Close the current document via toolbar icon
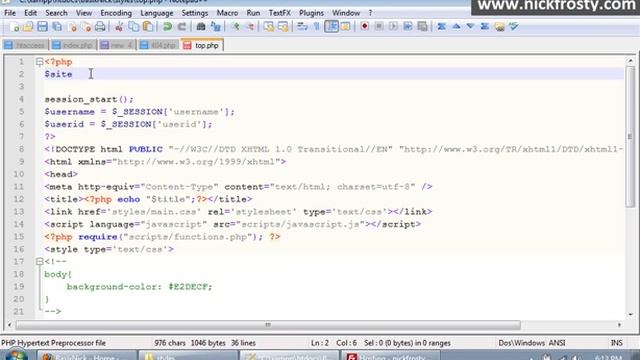This screenshot has height=360, width=640. [x=72, y=27]
